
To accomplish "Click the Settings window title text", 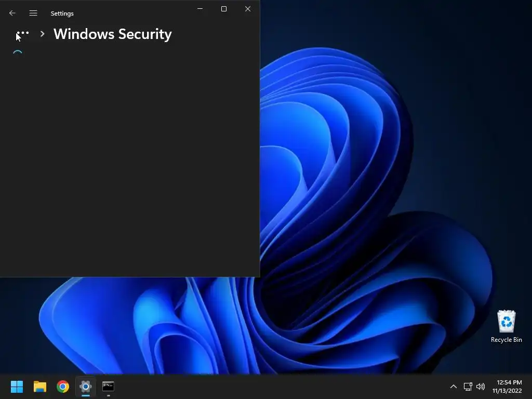I will point(62,14).
